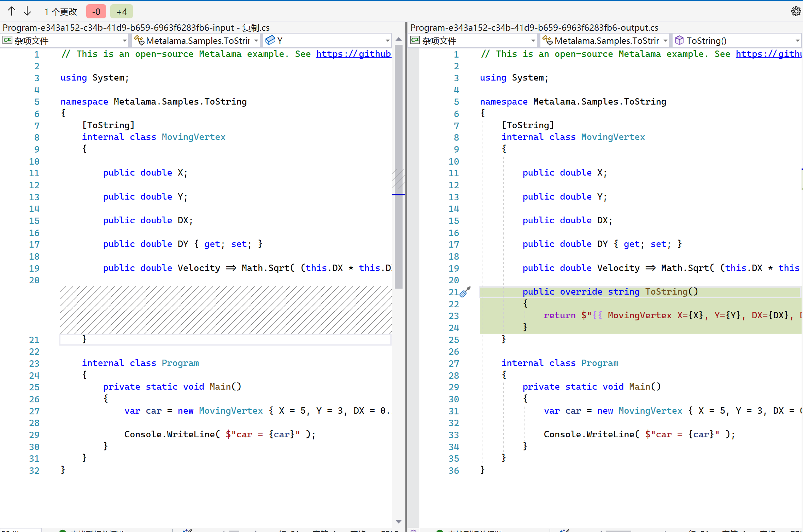
Task: Click [ToString] attribute in left pane
Action: coord(108,125)
